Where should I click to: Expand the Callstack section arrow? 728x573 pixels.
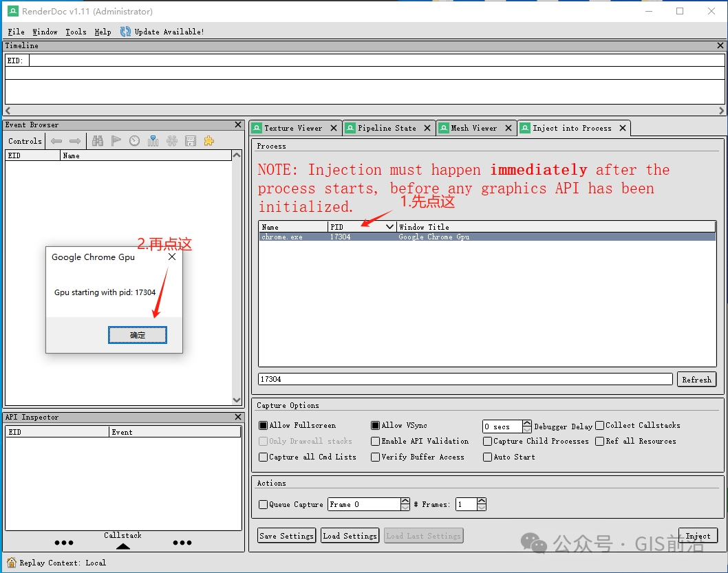click(123, 546)
